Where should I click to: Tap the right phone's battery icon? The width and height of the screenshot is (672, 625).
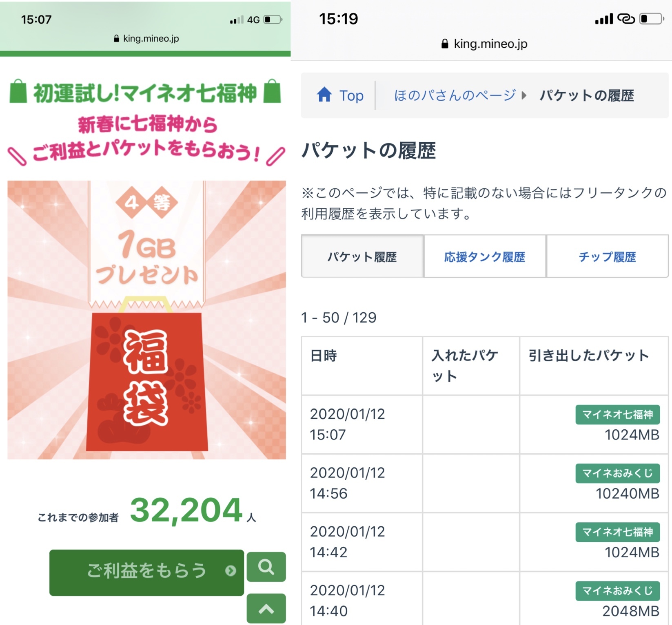(x=652, y=19)
